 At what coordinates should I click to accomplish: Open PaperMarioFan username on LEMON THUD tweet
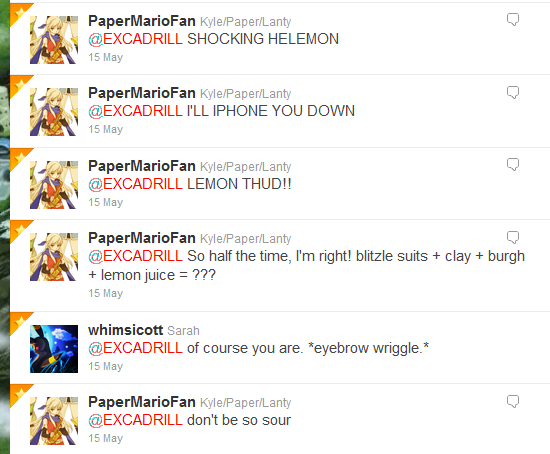click(142, 166)
